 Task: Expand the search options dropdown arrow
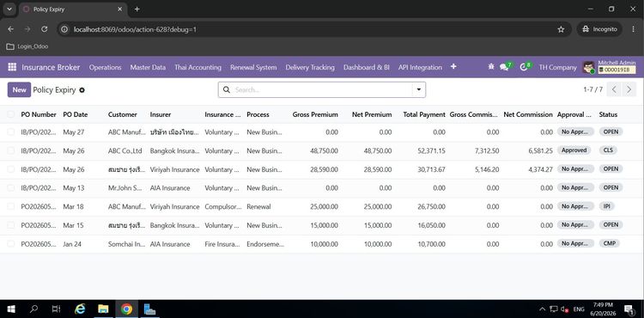coord(419,89)
